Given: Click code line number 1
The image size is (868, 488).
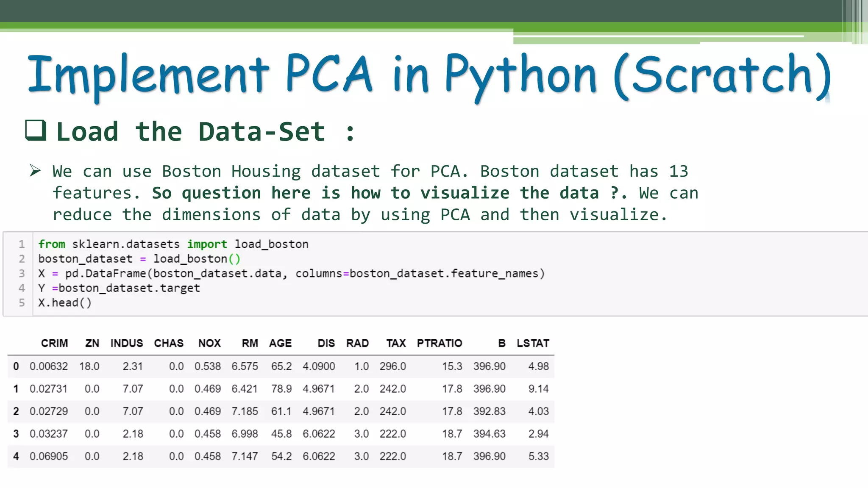Looking at the screenshot, I should (x=22, y=244).
